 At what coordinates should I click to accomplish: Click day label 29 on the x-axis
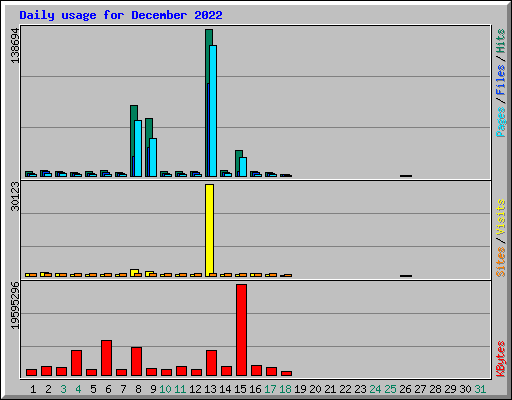pos(450,389)
